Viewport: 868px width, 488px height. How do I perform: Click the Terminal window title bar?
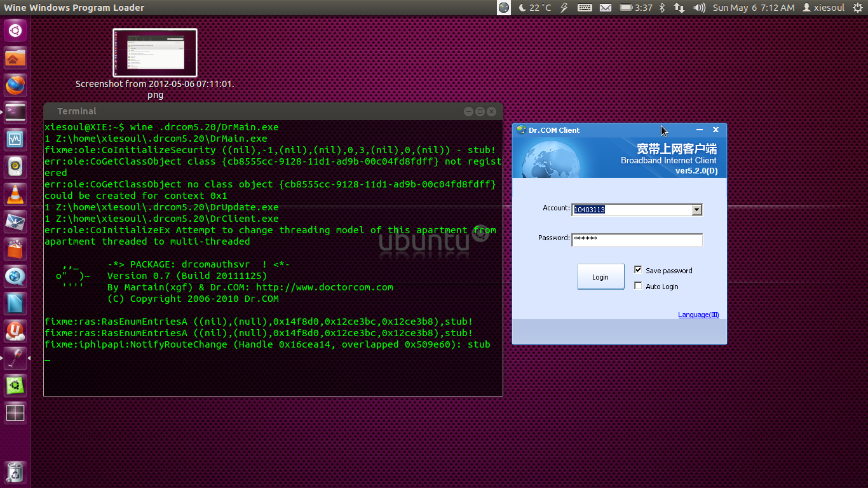pyautogui.click(x=273, y=111)
